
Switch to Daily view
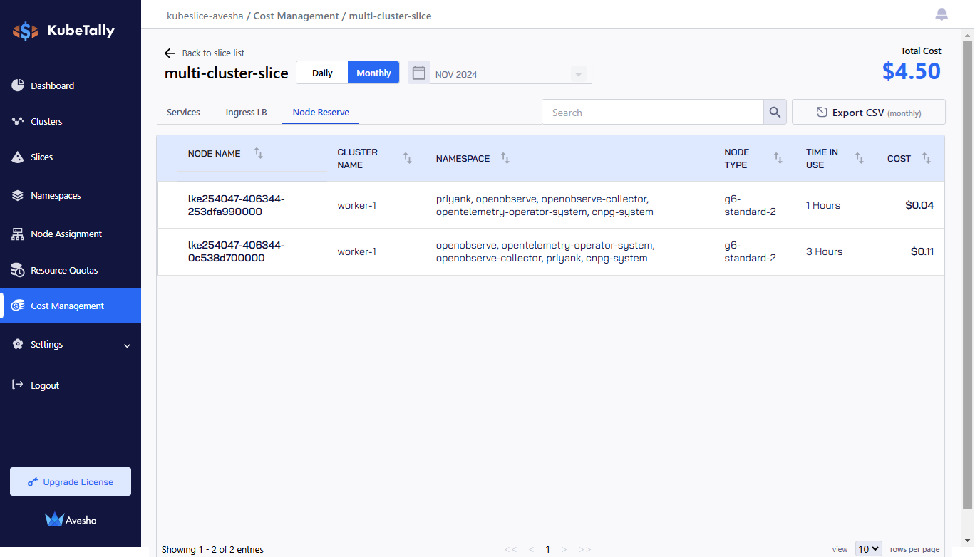(x=322, y=73)
